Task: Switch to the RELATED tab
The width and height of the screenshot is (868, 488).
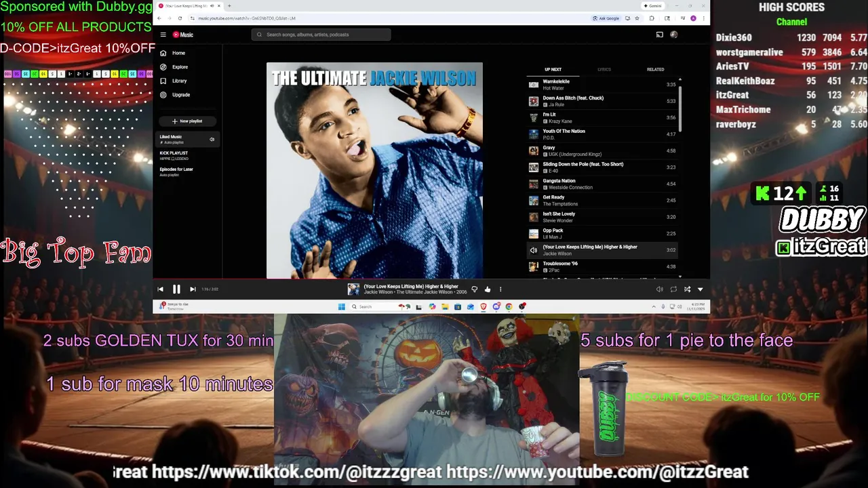Action: [655, 69]
